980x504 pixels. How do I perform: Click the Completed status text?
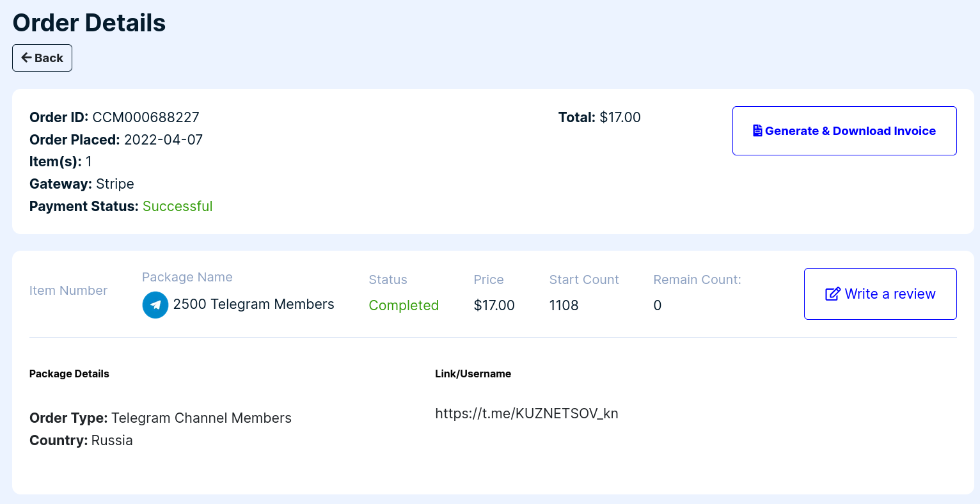pos(404,305)
